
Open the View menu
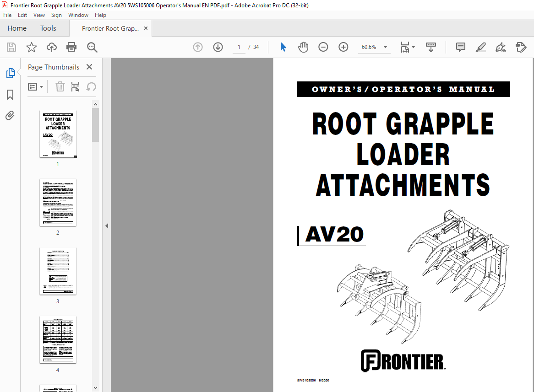[39, 15]
